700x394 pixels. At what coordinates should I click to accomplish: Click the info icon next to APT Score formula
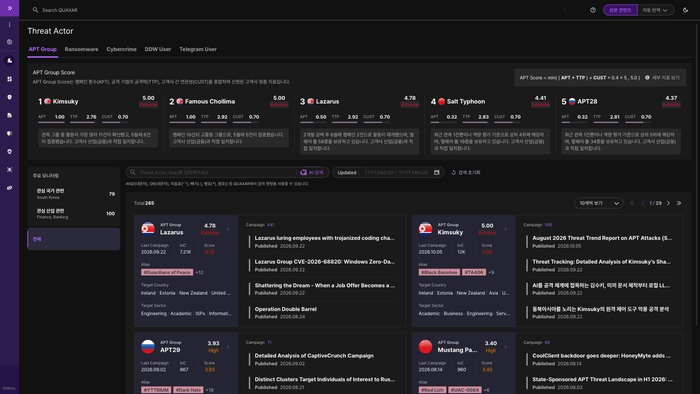pyautogui.click(x=647, y=78)
